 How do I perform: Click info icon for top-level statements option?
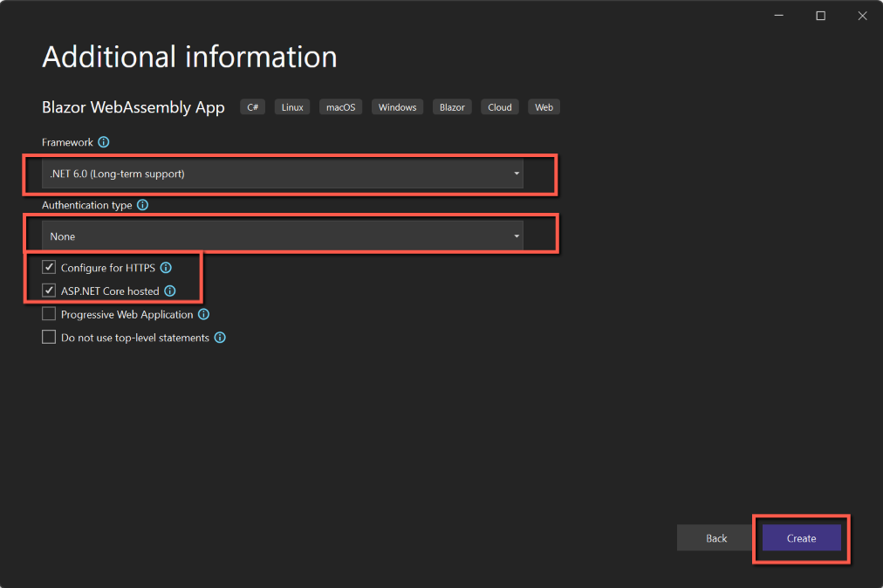point(220,338)
